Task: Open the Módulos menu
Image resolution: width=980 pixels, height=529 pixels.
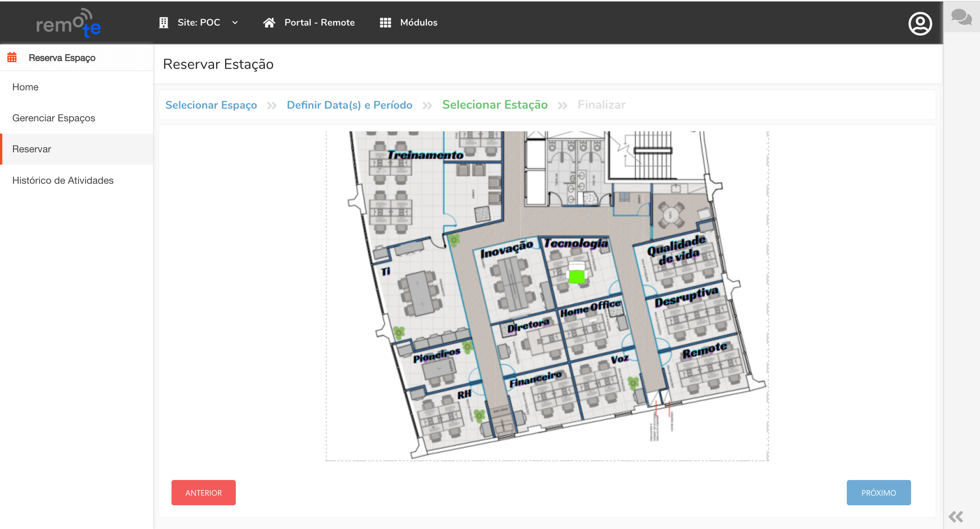Action: coord(419,23)
